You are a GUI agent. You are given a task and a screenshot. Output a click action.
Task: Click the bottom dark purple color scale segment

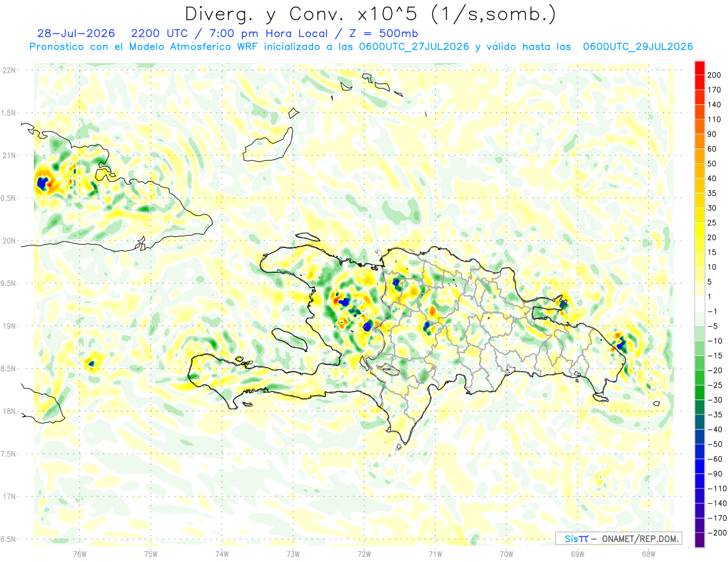699,540
